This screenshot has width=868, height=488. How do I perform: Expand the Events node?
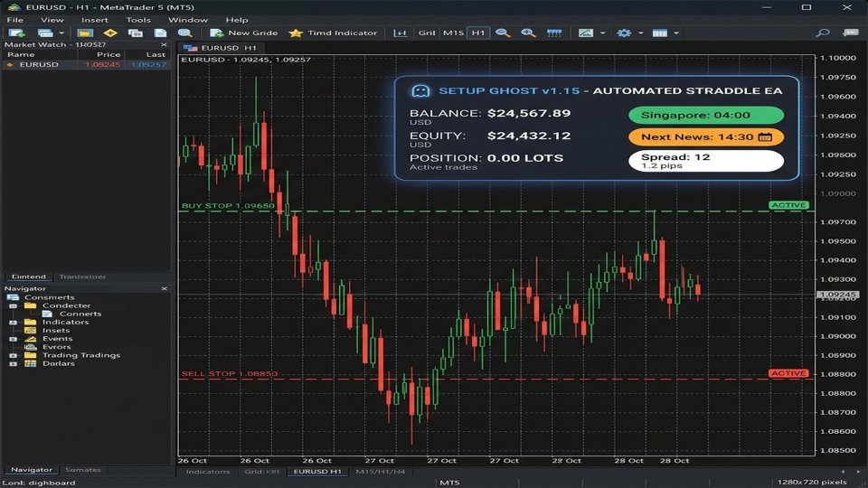pyautogui.click(x=14, y=339)
